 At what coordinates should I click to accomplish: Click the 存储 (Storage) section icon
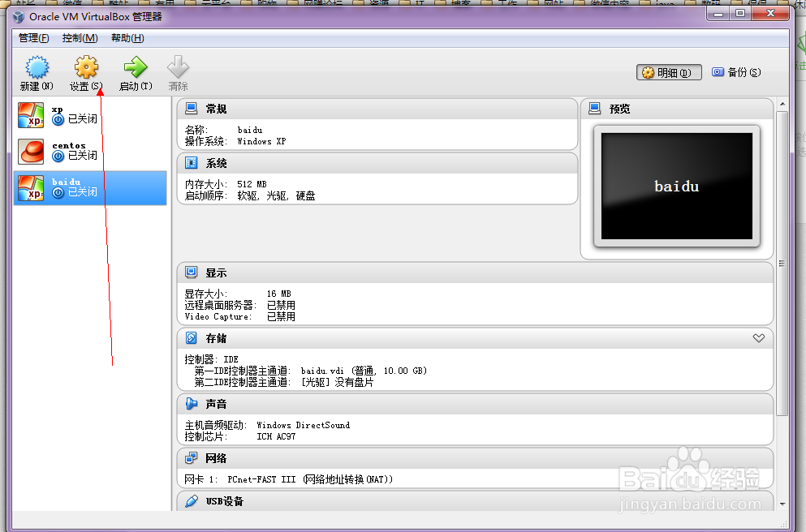[x=190, y=338]
